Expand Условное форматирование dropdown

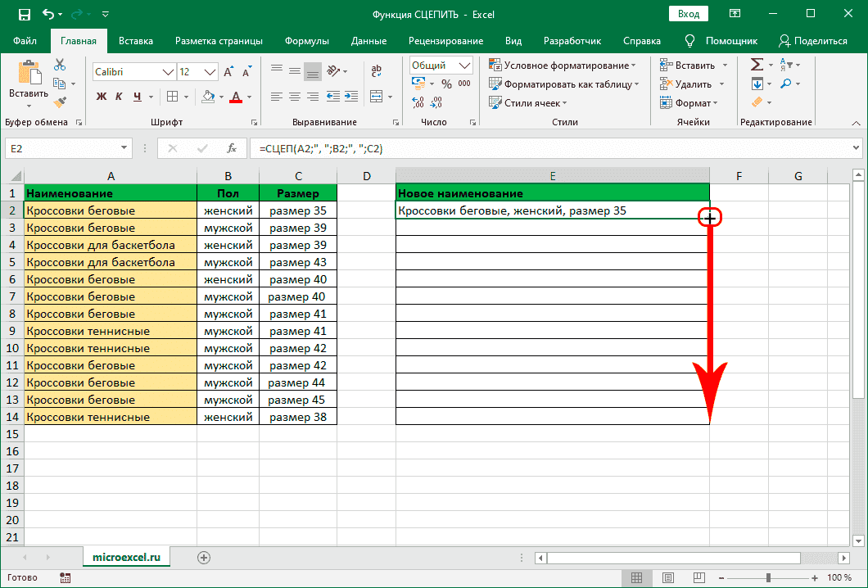coord(563,66)
